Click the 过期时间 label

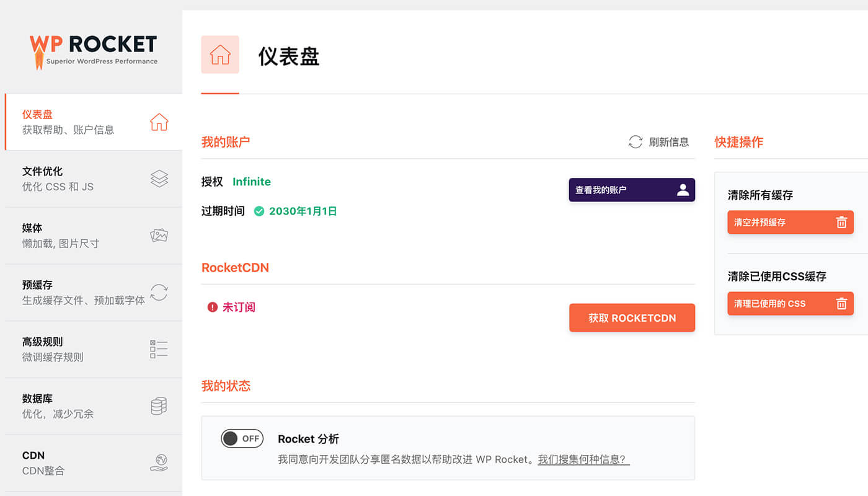(223, 211)
